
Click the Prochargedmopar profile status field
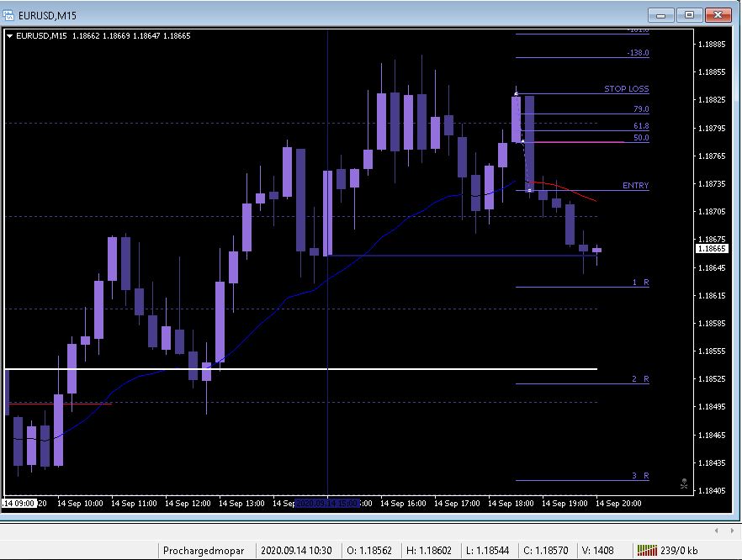(204, 551)
